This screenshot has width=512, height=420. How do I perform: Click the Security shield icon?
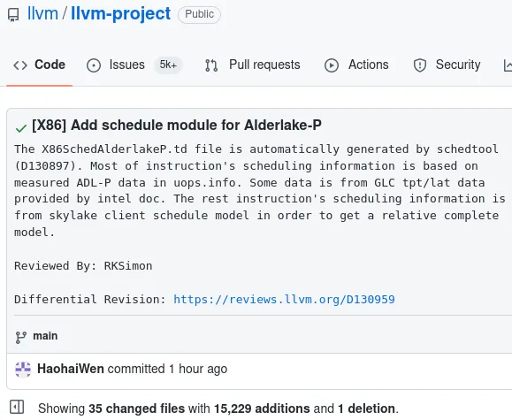(419, 65)
